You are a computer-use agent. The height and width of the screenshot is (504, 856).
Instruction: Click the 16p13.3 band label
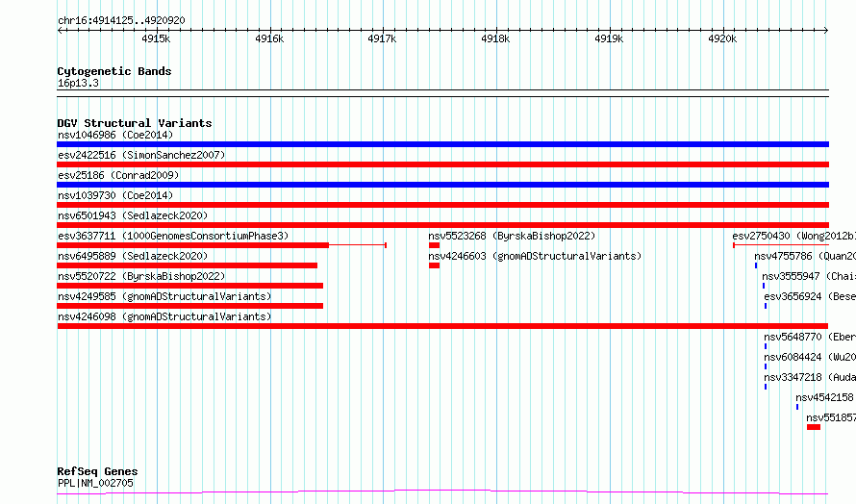coord(78,83)
